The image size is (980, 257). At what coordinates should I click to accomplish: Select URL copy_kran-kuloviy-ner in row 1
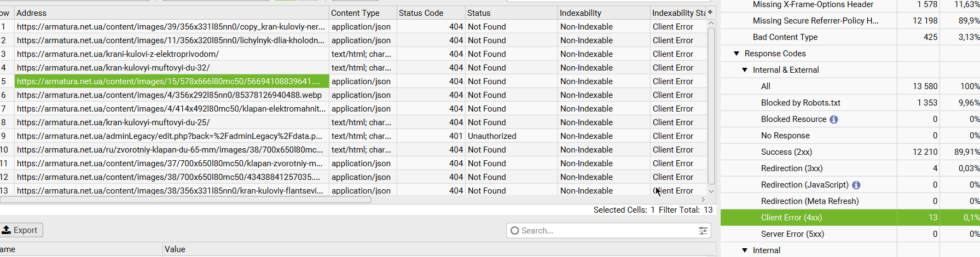click(x=171, y=27)
